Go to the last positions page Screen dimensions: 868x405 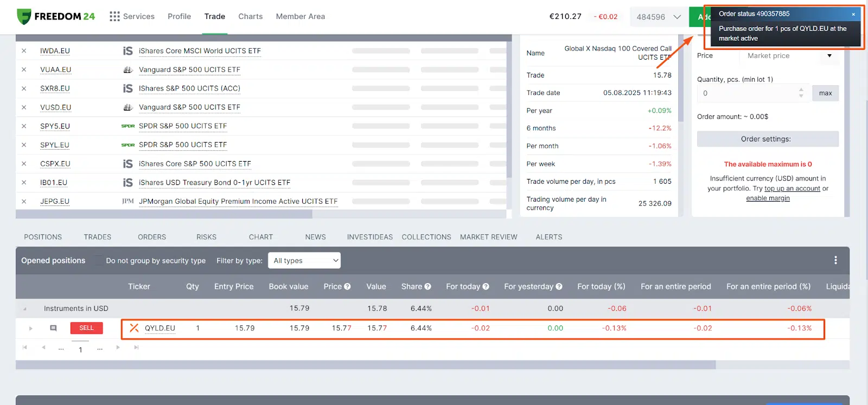(136, 348)
